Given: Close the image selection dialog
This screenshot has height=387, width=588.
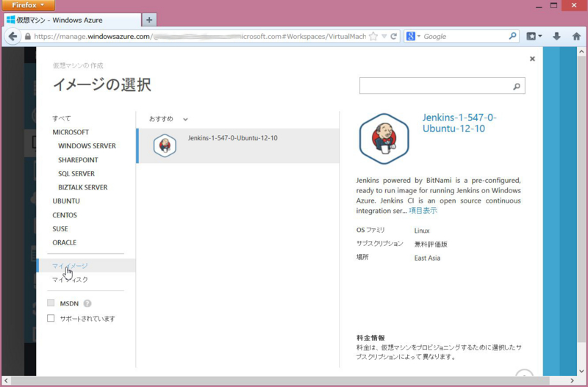Looking at the screenshot, I should pos(532,59).
